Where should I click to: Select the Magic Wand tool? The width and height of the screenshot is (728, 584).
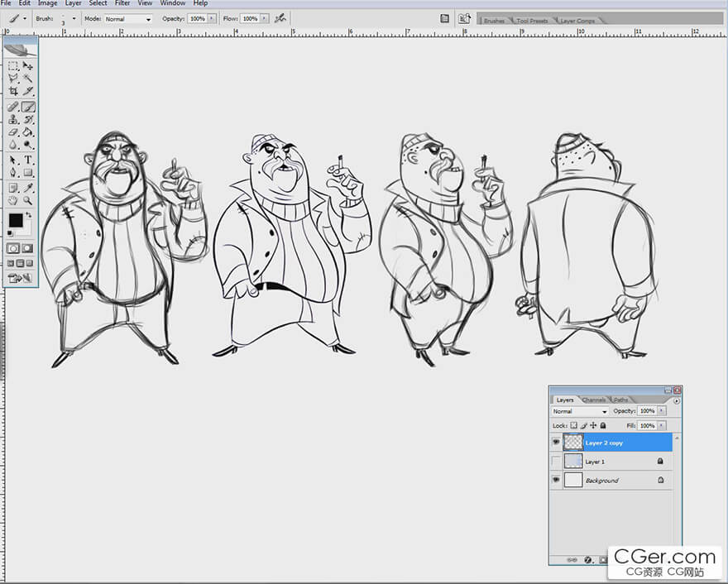point(28,79)
